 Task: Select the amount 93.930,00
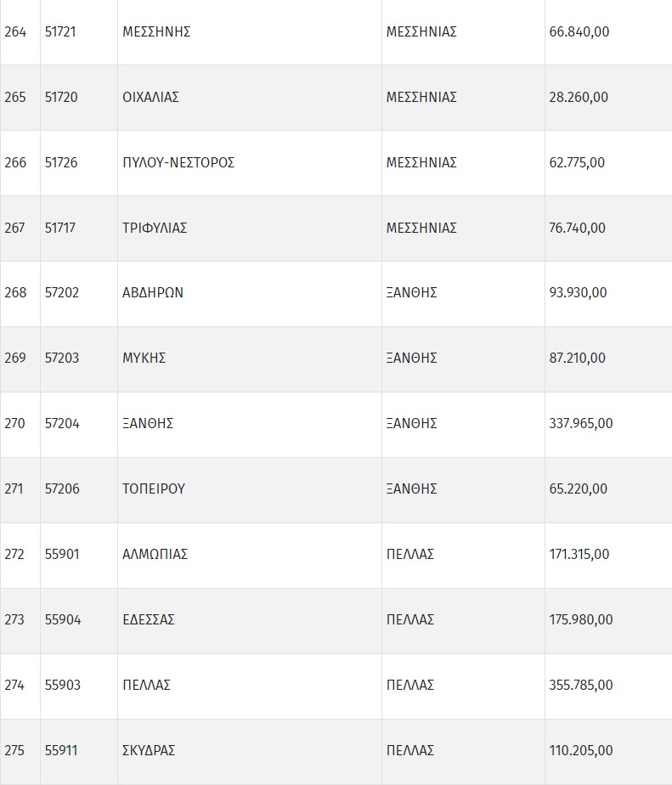[x=579, y=293]
